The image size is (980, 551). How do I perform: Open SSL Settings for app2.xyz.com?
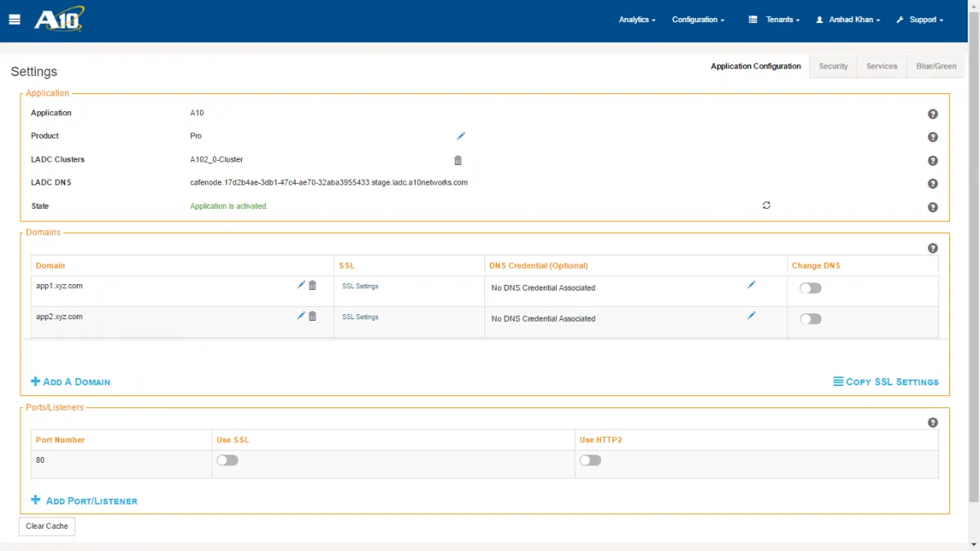pos(359,317)
